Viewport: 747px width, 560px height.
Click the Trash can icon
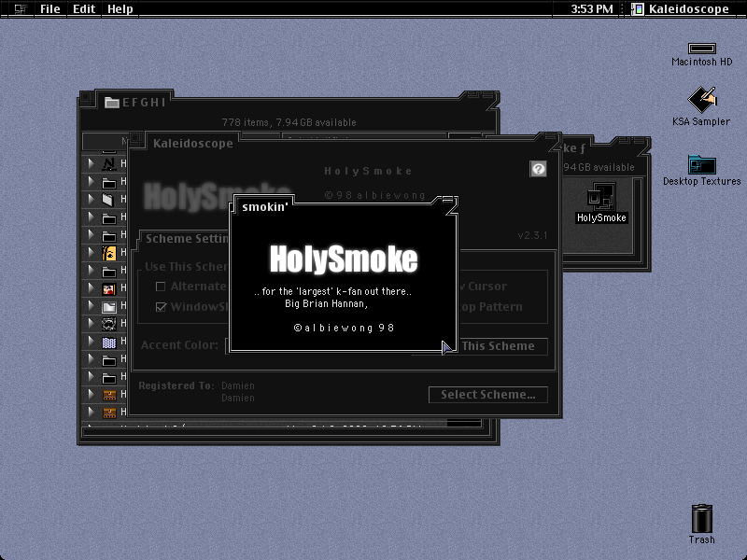(702, 519)
